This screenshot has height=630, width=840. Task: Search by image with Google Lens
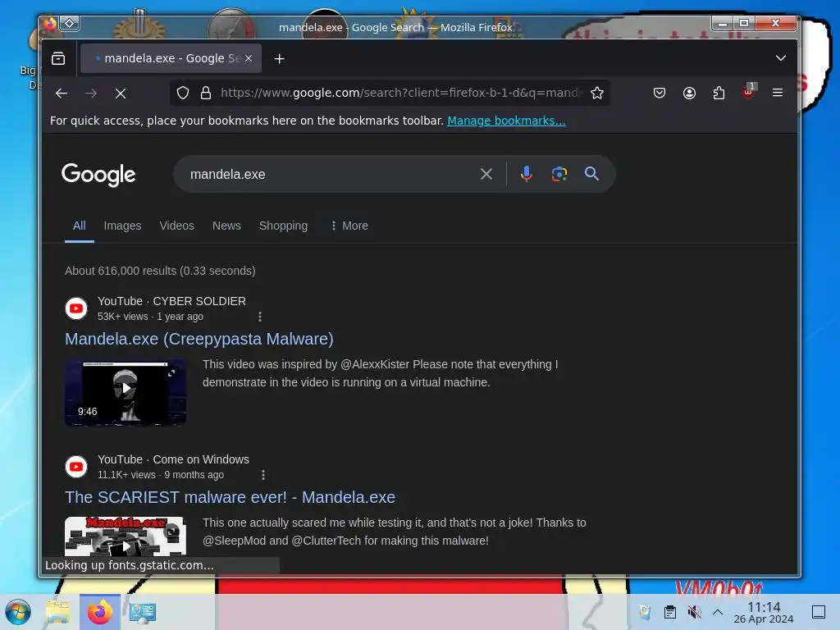tap(559, 174)
